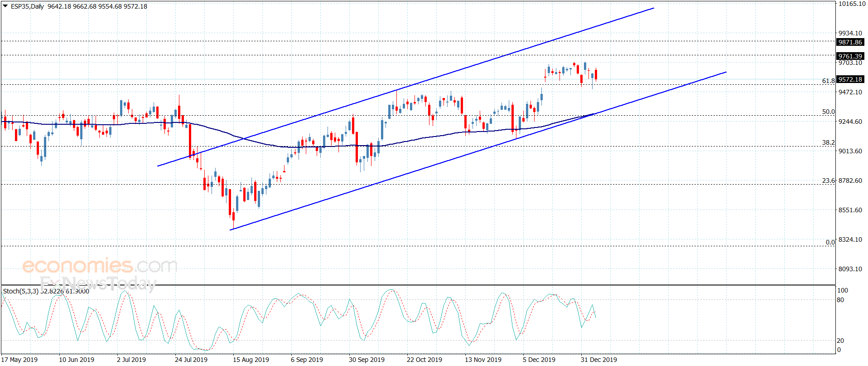Select the 23.6 Fibonacci level label
Screen dimensions: 868x366
pos(828,181)
